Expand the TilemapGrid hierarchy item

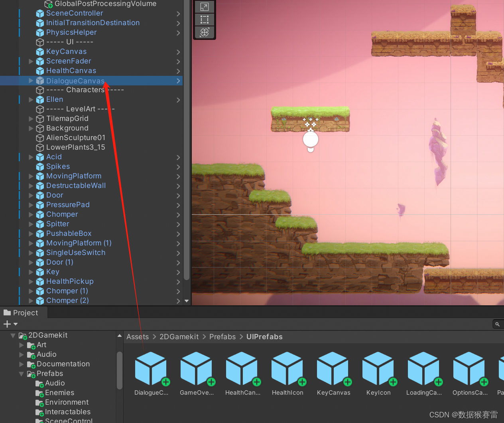[x=31, y=119]
